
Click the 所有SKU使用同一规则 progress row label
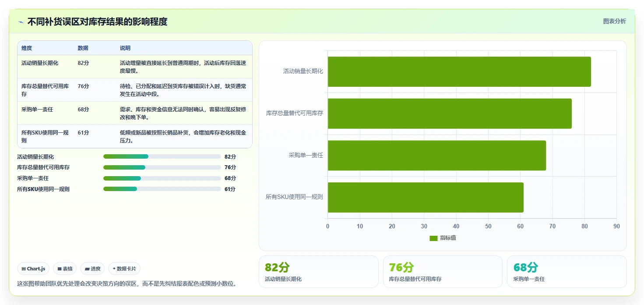[43, 189]
